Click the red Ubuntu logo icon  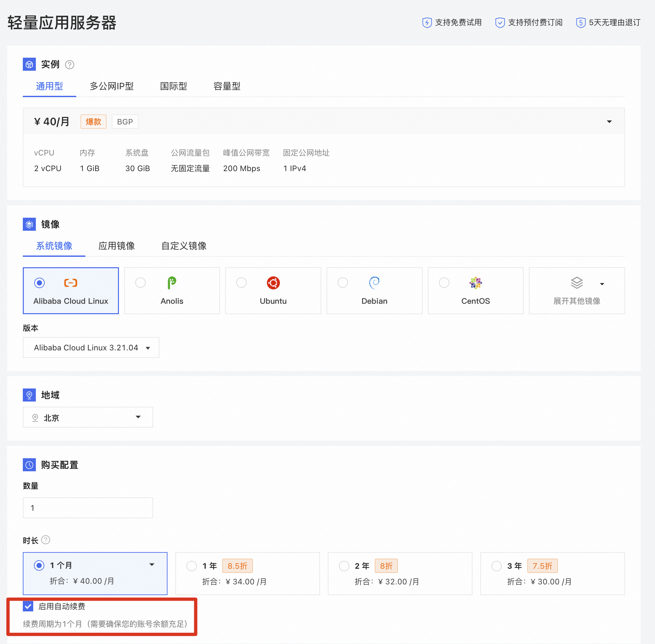tap(273, 283)
